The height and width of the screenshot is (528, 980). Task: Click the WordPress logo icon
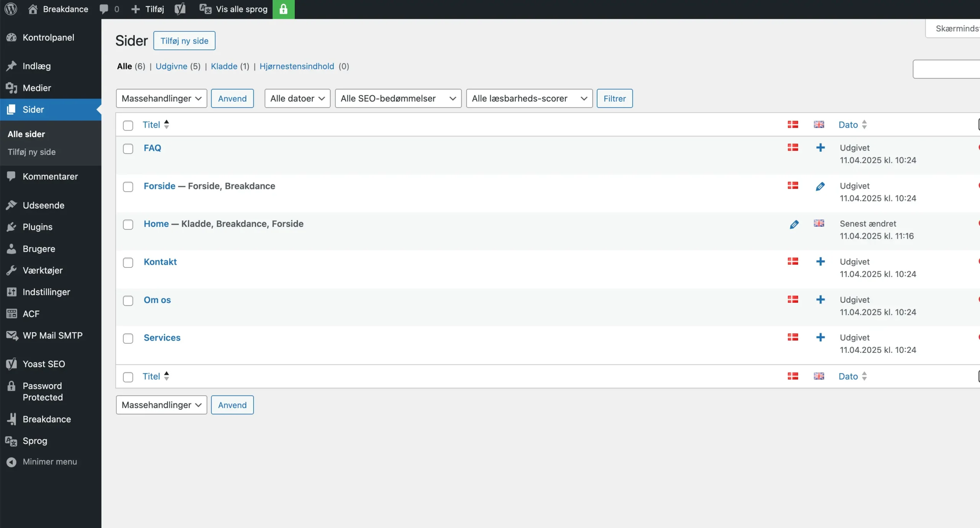pyautogui.click(x=11, y=9)
